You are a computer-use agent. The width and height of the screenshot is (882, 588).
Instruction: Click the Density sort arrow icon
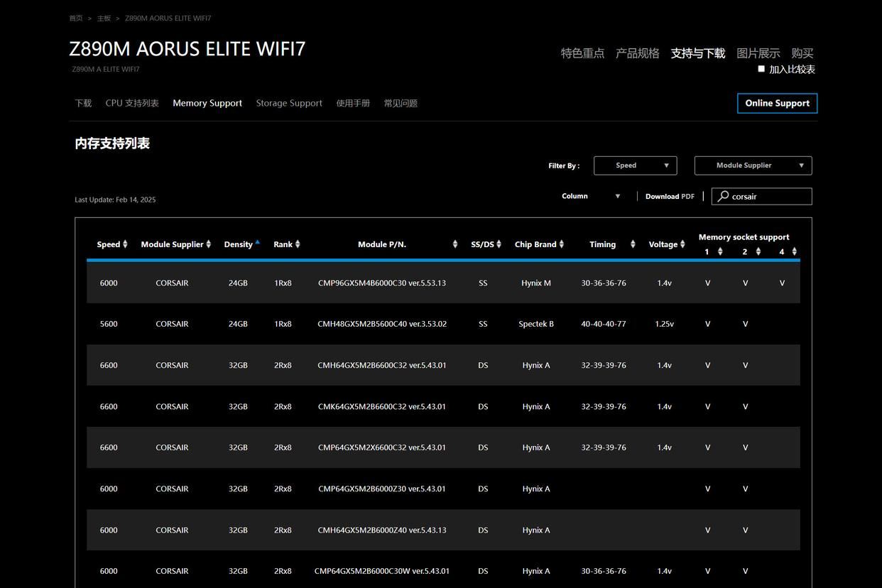(257, 242)
